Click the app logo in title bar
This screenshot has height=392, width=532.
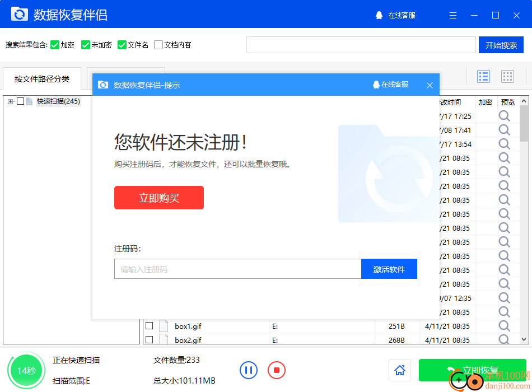[20, 15]
